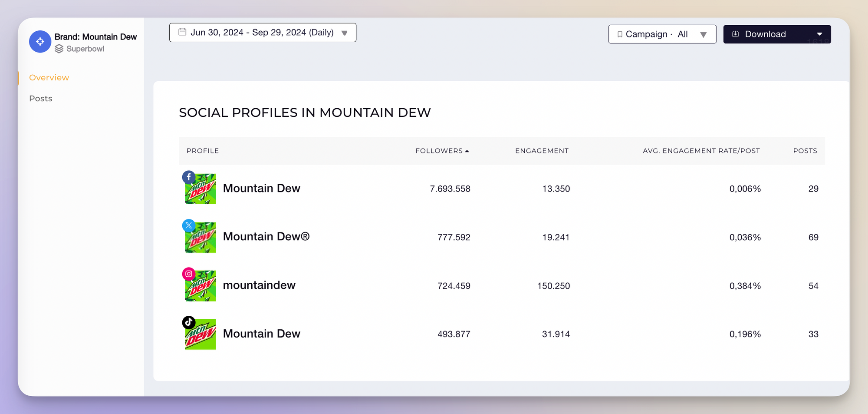Click the mountaindew Instagram logo thumbnail
This screenshot has width=868, height=414.
pos(201,286)
